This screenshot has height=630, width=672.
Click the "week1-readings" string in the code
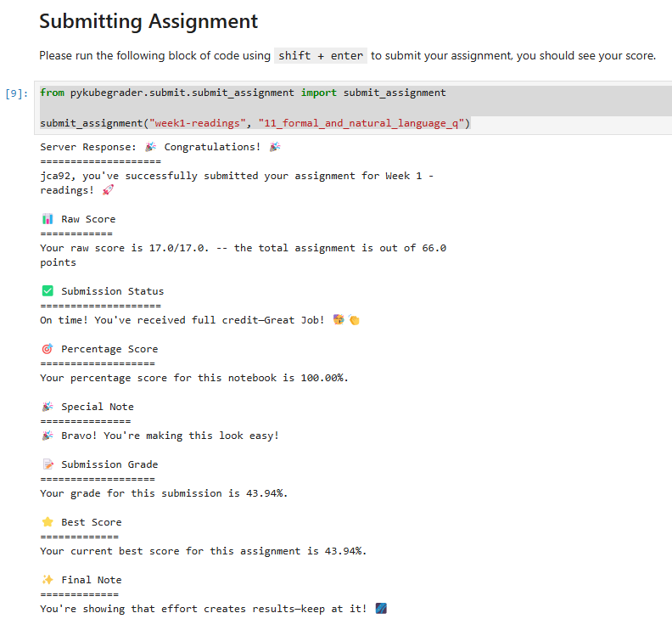194,123
